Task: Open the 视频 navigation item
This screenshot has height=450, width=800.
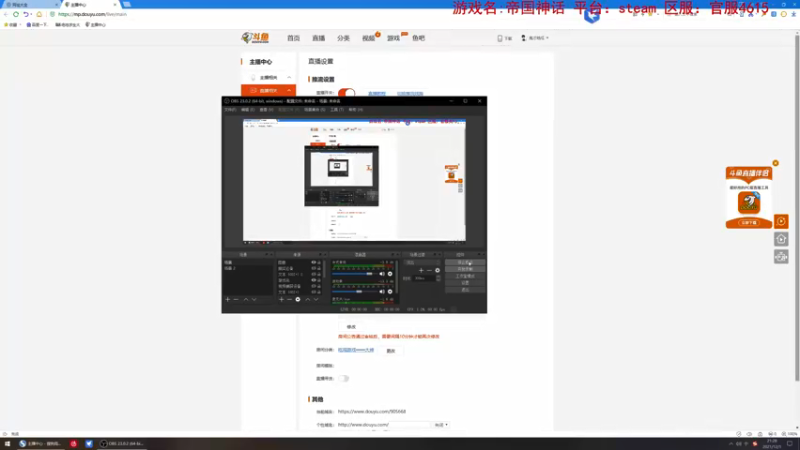Action: (368, 38)
